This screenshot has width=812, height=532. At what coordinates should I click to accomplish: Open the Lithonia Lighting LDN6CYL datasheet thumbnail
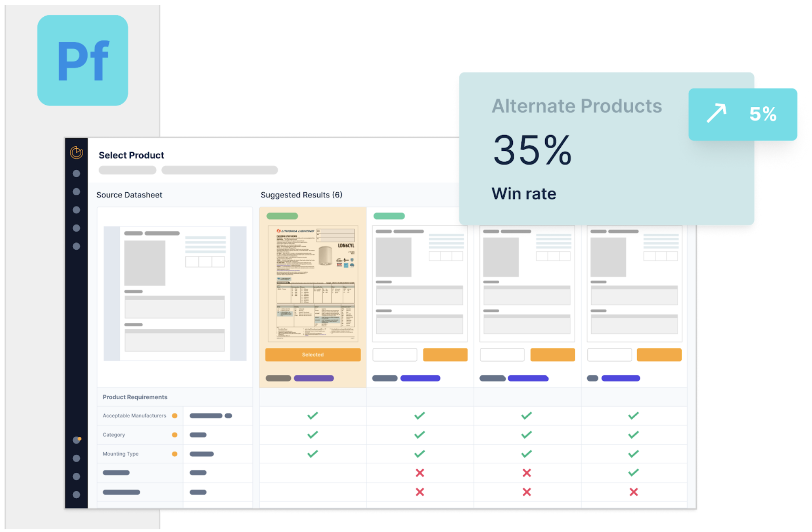tap(313, 283)
